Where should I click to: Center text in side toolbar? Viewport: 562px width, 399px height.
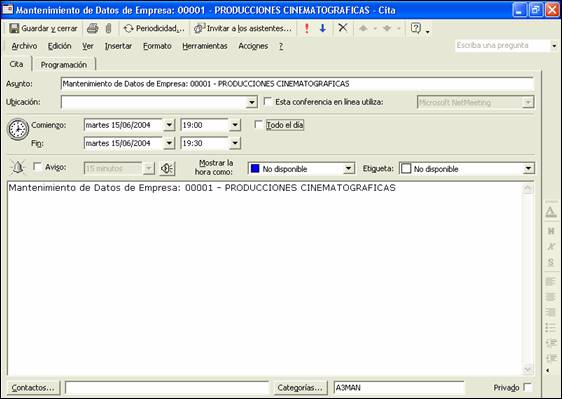pyautogui.click(x=551, y=297)
